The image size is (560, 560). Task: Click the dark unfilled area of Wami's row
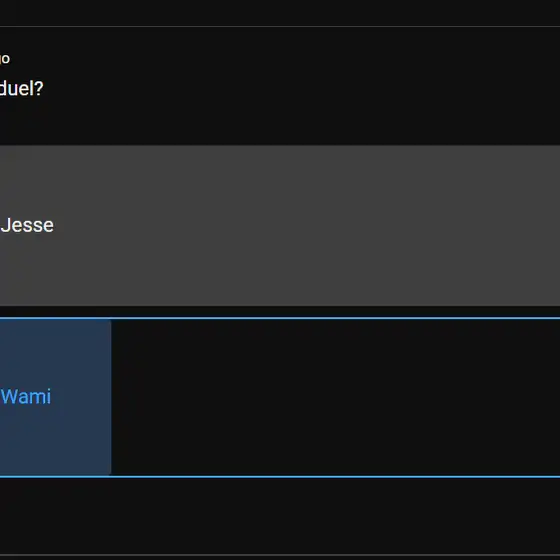coord(335,397)
